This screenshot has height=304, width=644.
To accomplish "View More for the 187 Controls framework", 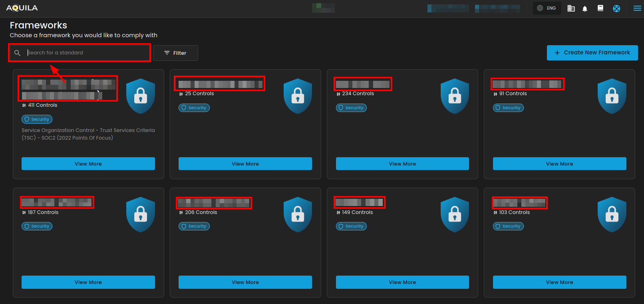I will click(88, 282).
